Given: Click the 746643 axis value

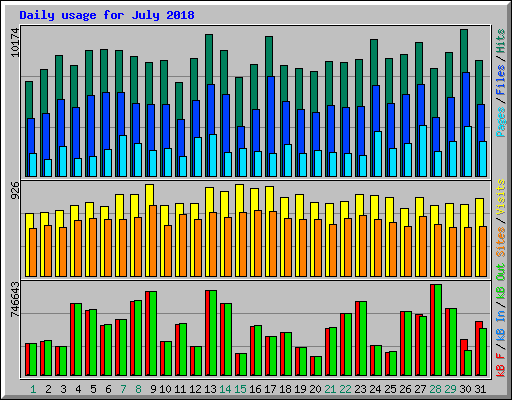Looking at the screenshot, I should point(15,299).
